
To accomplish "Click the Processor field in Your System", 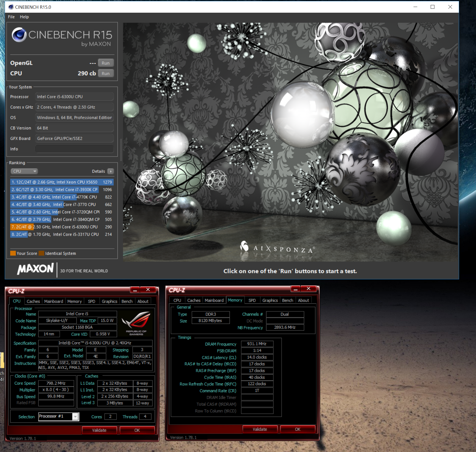I will pos(74,97).
